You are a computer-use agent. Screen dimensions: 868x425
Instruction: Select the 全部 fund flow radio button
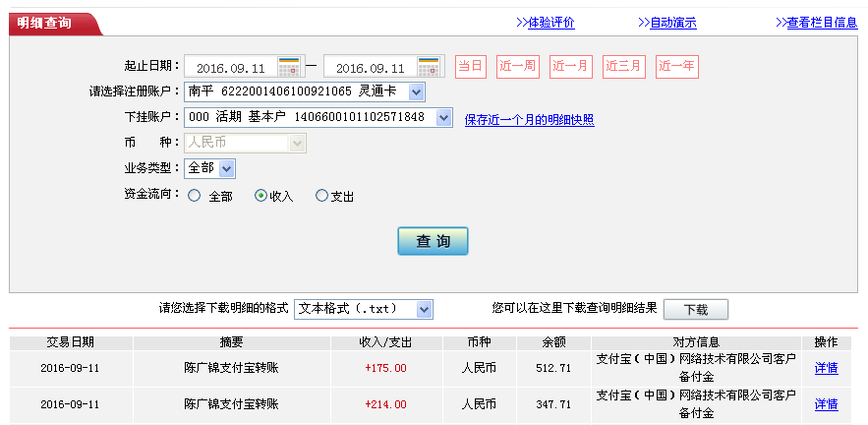[x=194, y=196]
